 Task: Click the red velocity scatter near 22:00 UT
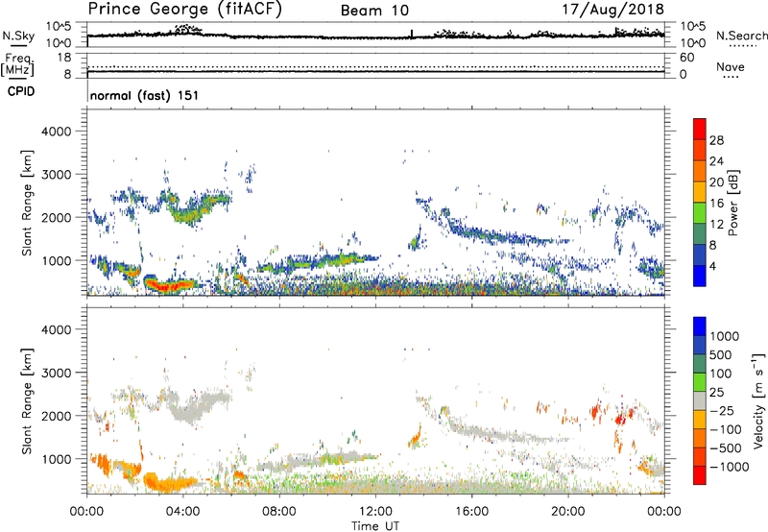(620, 419)
